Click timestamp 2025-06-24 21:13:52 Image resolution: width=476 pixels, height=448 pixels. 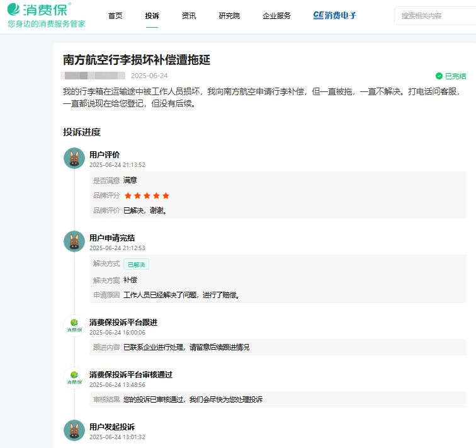point(117,165)
